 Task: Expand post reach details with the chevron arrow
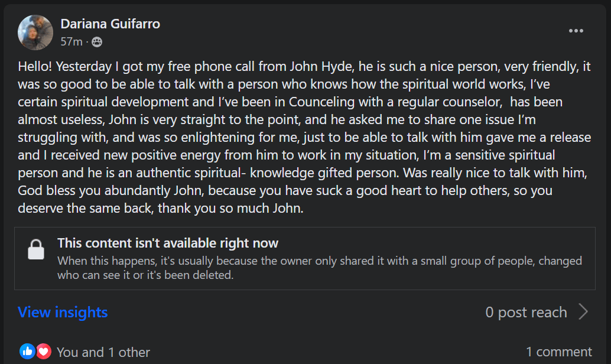[x=583, y=312]
